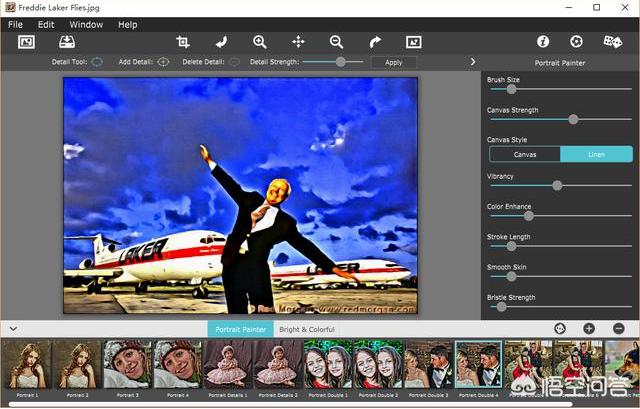
Task: Click the redo arrow icon
Action: point(375,42)
